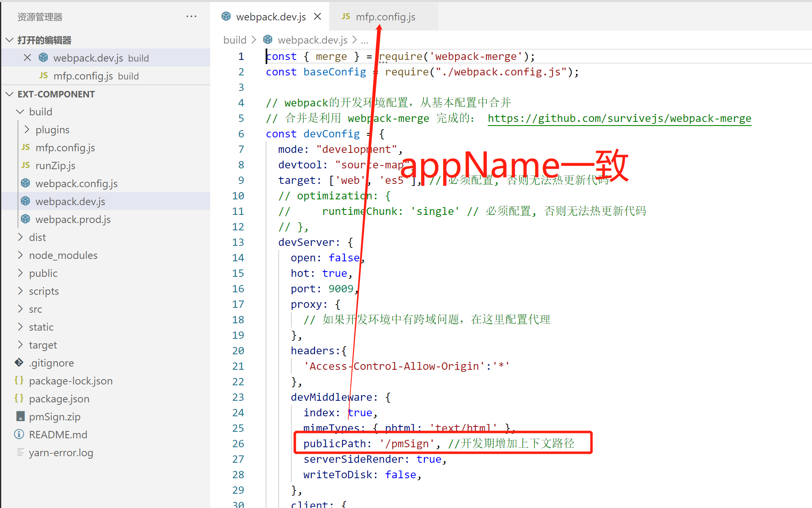
Task: Click the README.md info icon
Action: (x=19, y=435)
